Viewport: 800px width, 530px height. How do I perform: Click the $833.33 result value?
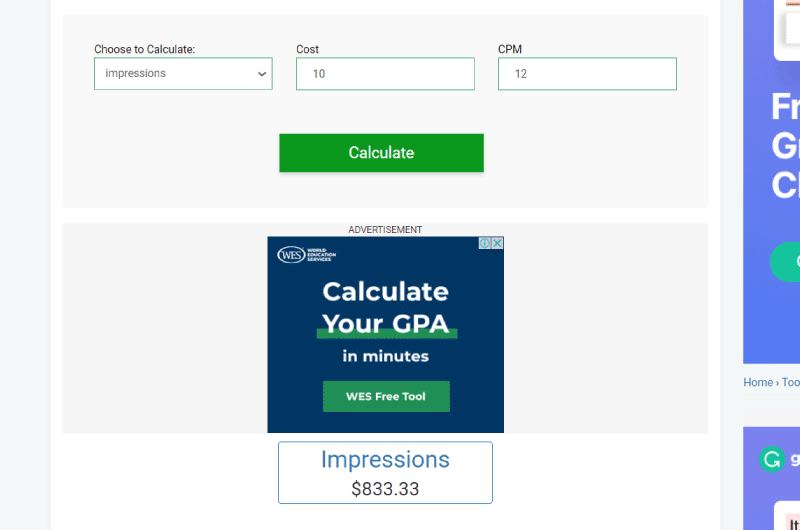coord(385,489)
